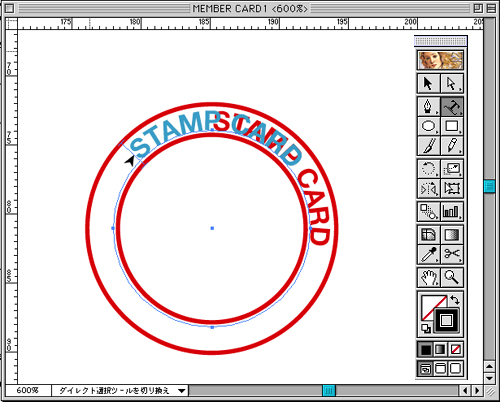Swap fill and stroke with the curved arrows

455,300
